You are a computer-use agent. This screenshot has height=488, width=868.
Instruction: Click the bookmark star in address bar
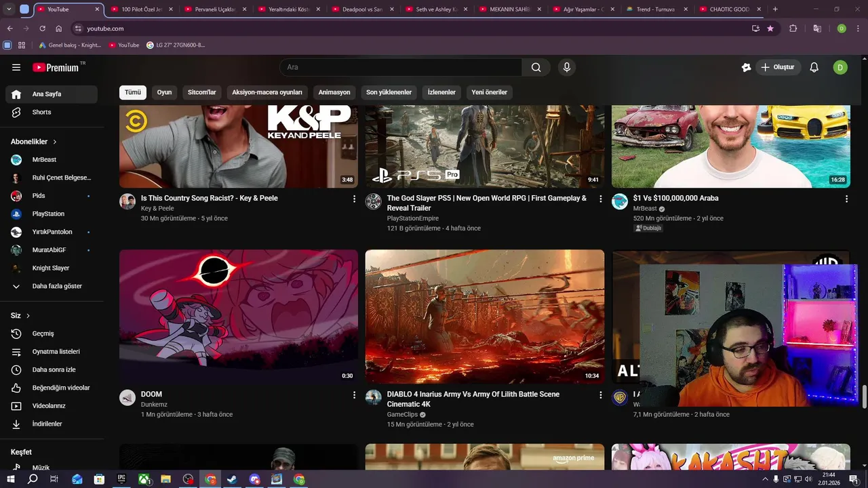770,28
